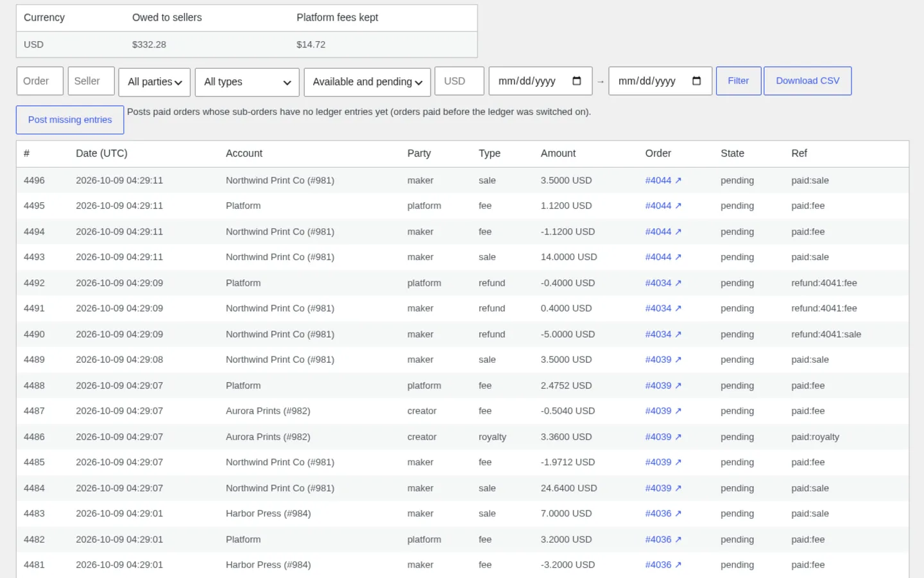The width and height of the screenshot is (924, 578).
Task: Select the $14.72 platform fees value
Action: (x=311, y=45)
